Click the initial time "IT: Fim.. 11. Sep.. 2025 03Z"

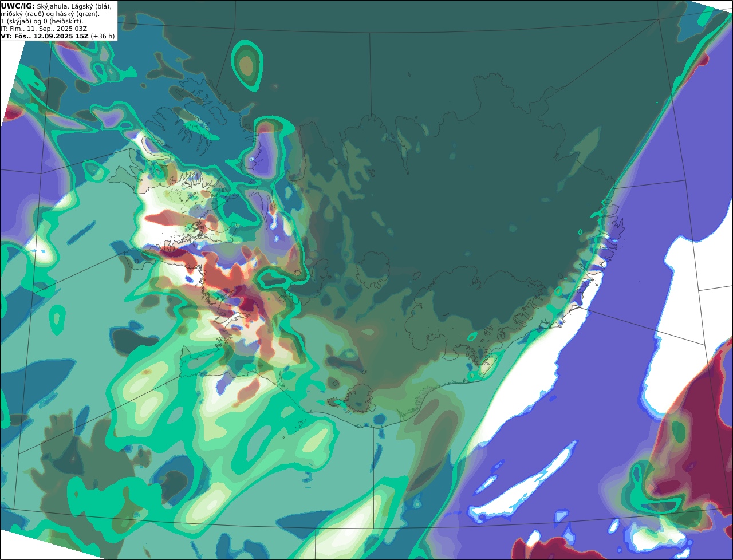44,29
